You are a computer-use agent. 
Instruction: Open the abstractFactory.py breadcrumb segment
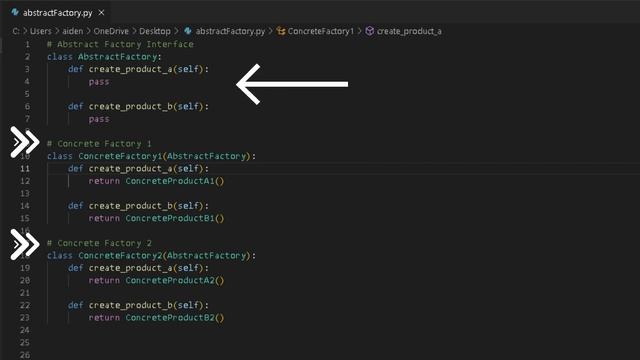230,31
